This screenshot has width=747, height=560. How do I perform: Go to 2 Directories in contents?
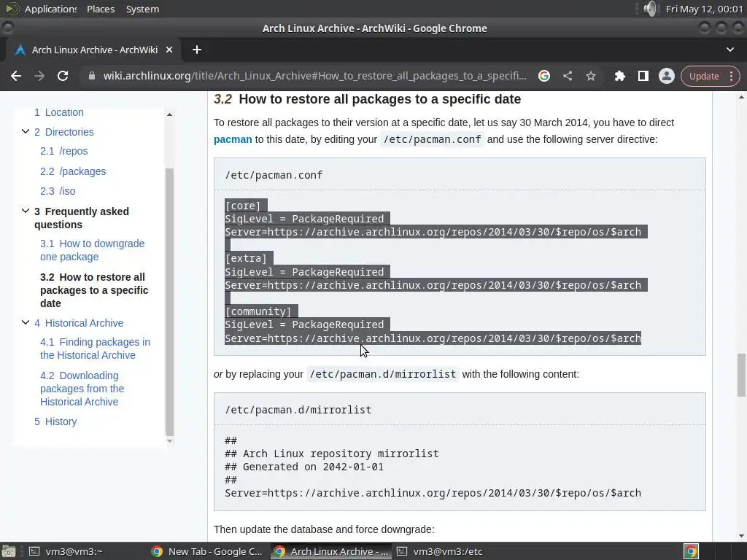pos(64,132)
